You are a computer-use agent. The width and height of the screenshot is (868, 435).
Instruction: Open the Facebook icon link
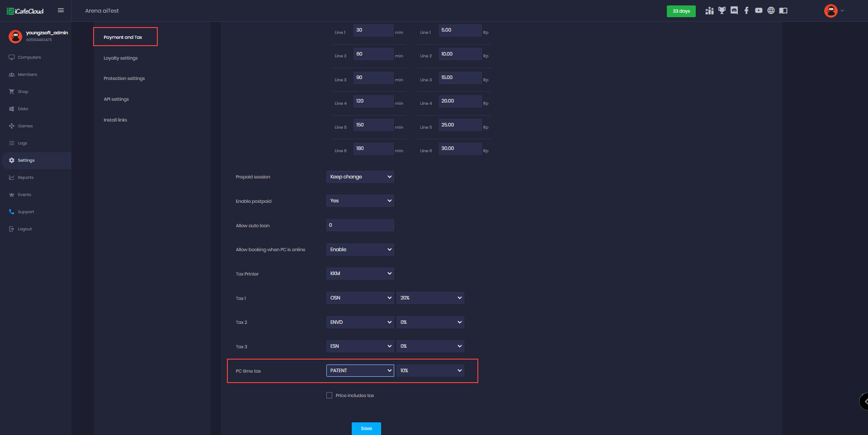tap(746, 11)
